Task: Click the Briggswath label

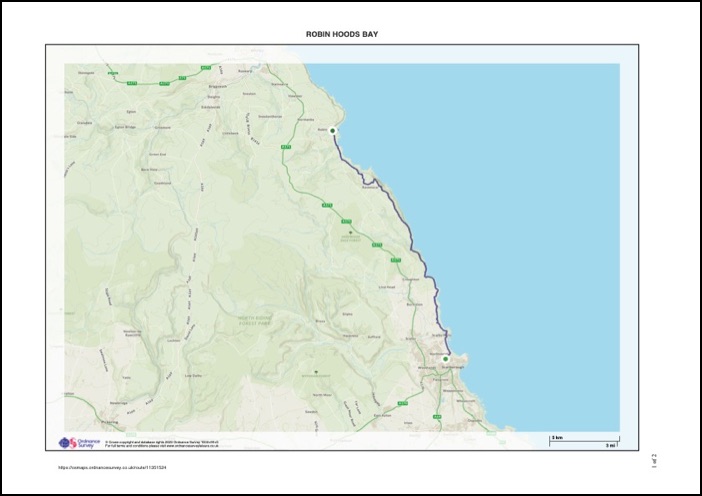Action: [x=218, y=86]
